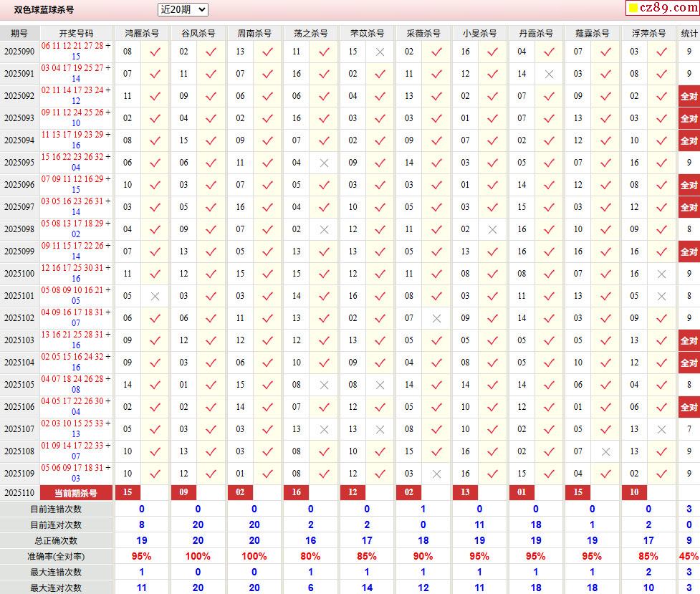
Task: Click the red check for 小旻 in row 2025106
Action: [492, 407]
